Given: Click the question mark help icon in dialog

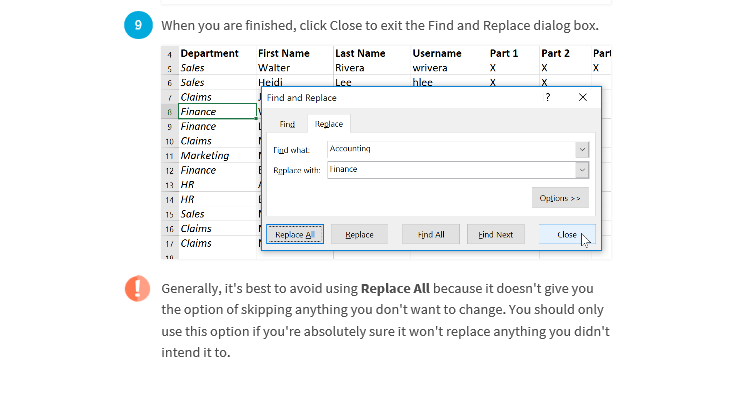Looking at the screenshot, I should [548, 97].
